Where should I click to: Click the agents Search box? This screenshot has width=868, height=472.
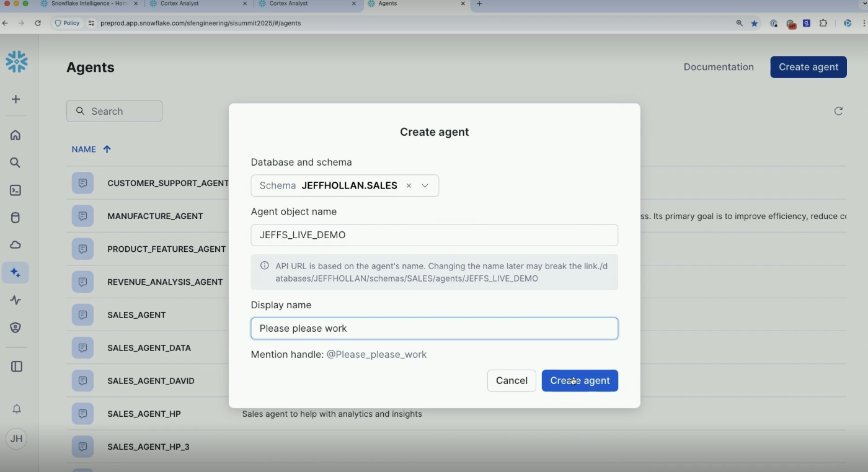click(114, 111)
